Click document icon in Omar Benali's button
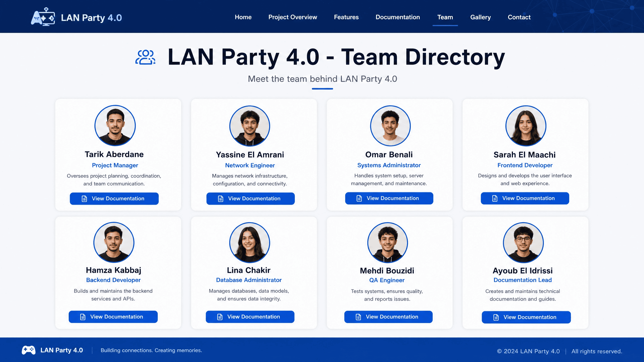Image resolution: width=644 pixels, height=362 pixels. pyautogui.click(x=359, y=198)
